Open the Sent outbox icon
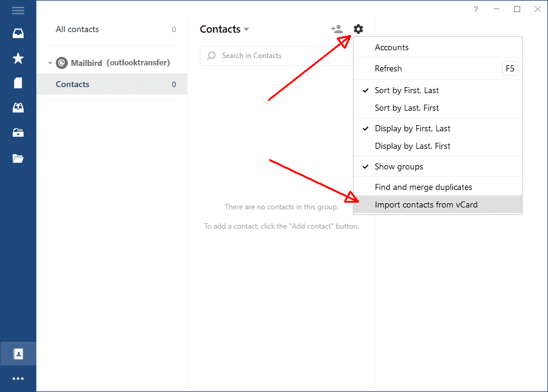Viewport: 548px width, 392px height. [x=18, y=108]
